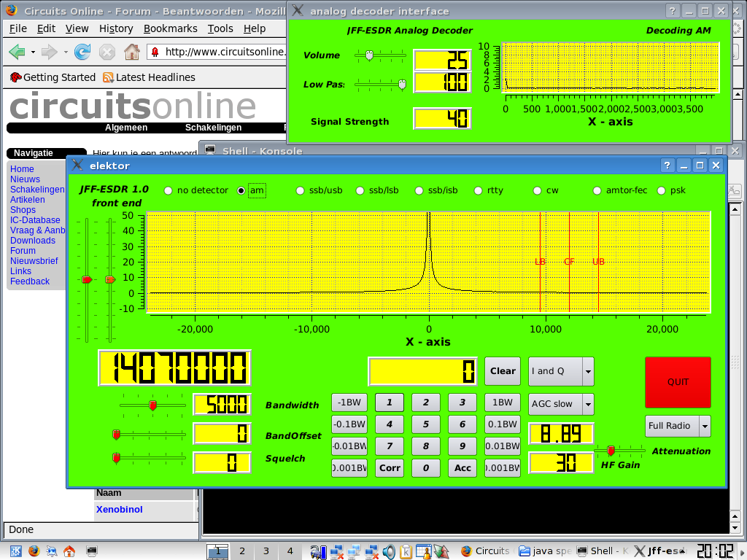Open the History menu in Firefox
The image size is (747, 560).
pos(116,28)
